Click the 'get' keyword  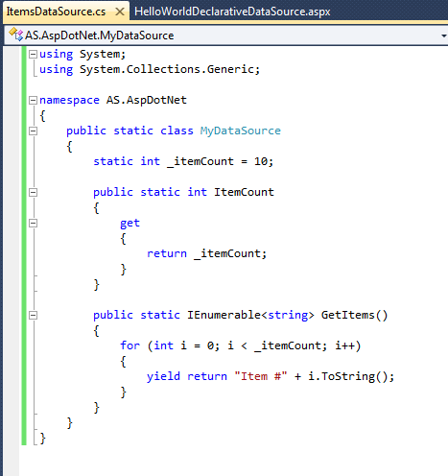tap(130, 224)
